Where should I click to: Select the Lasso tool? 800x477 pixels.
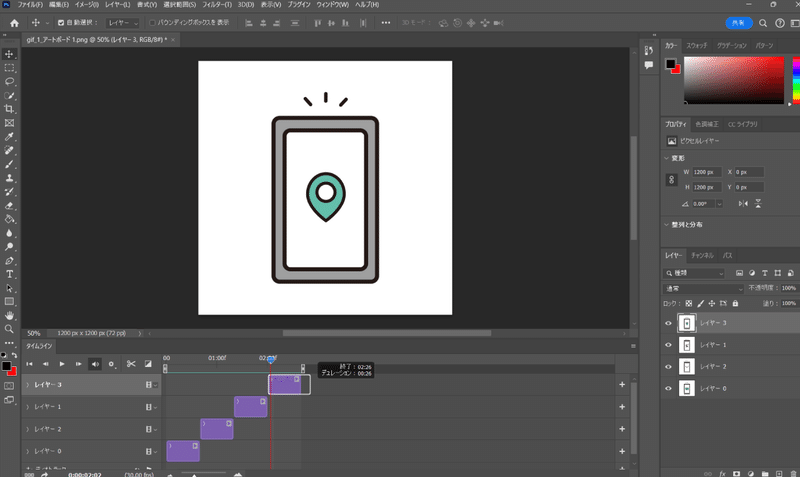(9, 82)
